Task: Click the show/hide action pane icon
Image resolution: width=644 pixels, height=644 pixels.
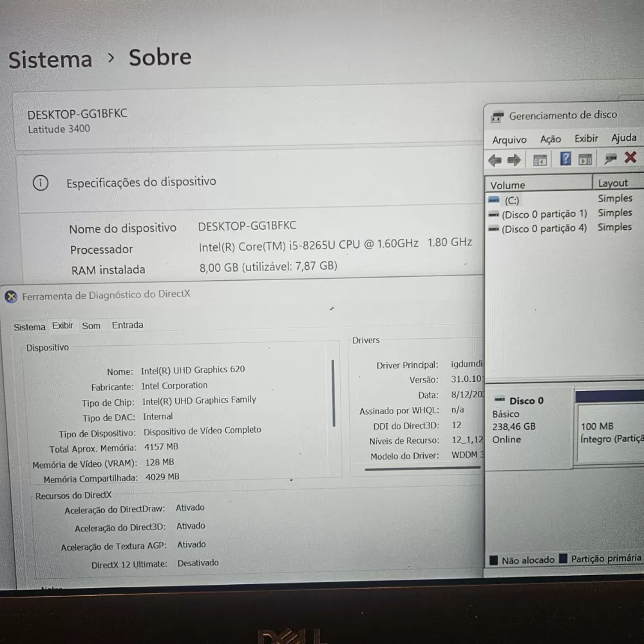Action: 585,159
